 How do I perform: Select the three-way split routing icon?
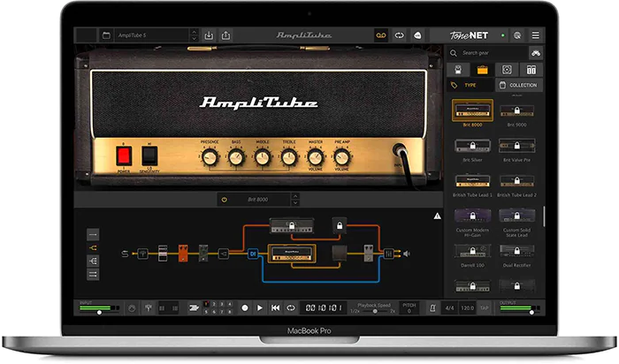93,261
